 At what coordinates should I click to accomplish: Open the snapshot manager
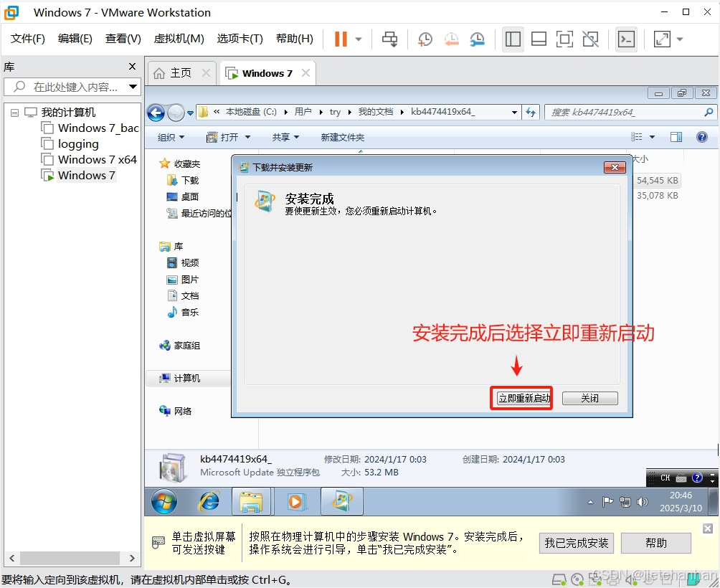click(x=478, y=39)
